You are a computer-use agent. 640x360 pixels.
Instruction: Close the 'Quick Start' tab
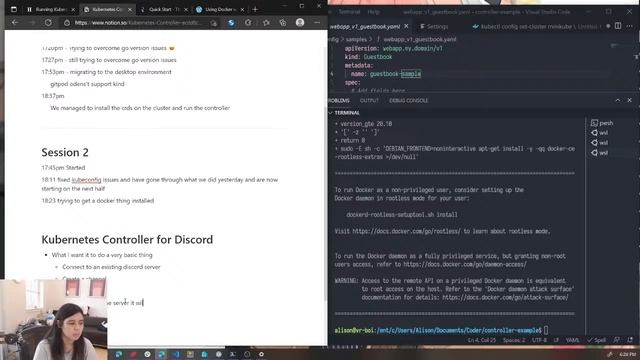[186, 9]
